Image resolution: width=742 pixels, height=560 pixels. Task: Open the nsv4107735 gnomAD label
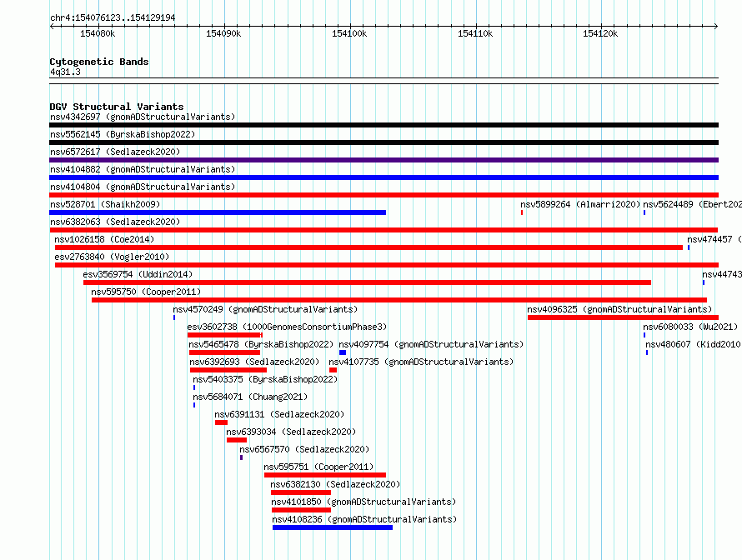(421, 362)
